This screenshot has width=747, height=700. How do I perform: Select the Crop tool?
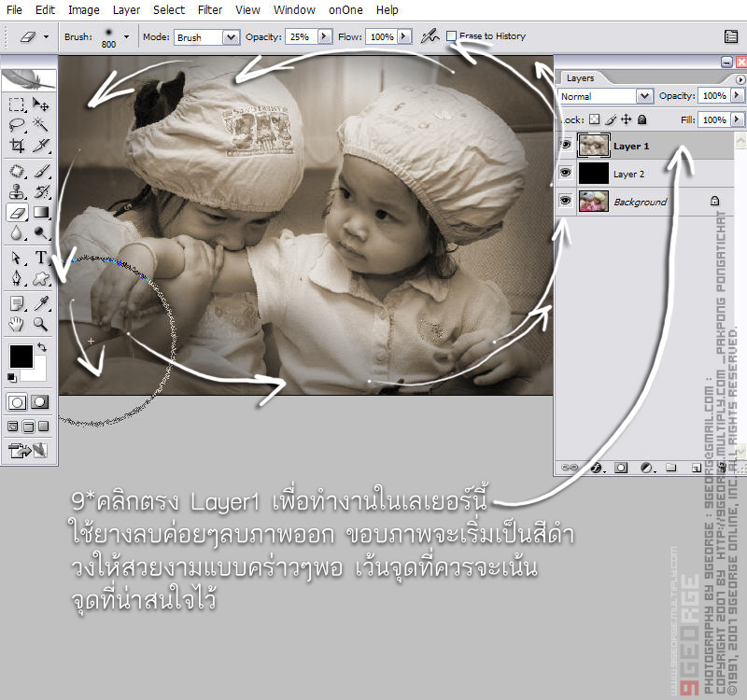(17, 146)
